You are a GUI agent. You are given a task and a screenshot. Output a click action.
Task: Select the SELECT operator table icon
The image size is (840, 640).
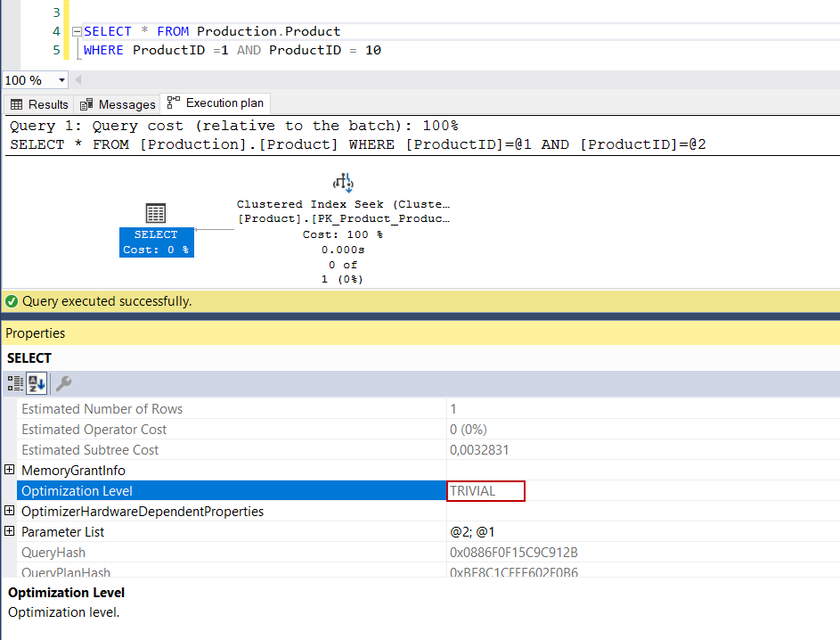pyautogui.click(x=155, y=213)
